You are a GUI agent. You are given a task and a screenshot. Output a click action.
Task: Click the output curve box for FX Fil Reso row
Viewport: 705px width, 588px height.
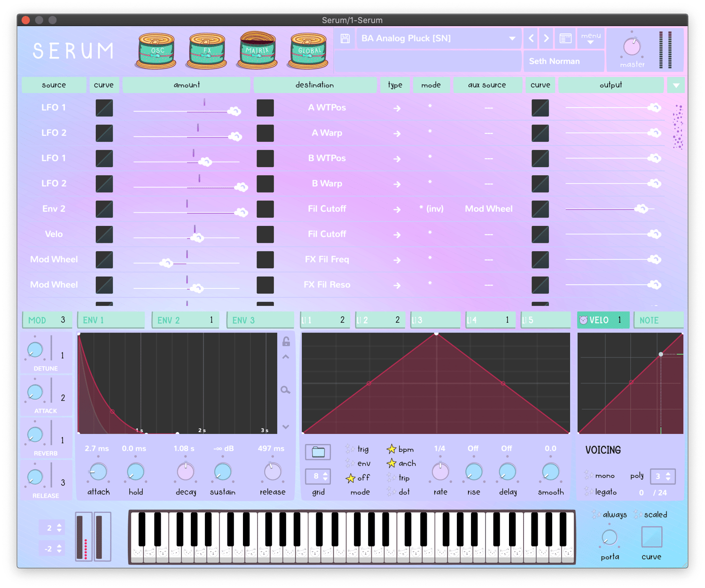540,285
